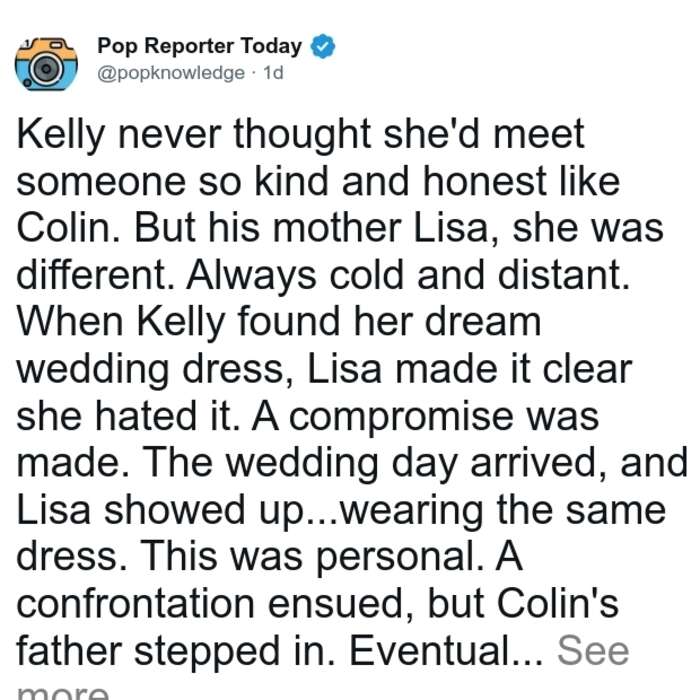Click the word "confrontation" in the post
This screenshot has height=700, width=700.
pyautogui.click(x=135, y=604)
